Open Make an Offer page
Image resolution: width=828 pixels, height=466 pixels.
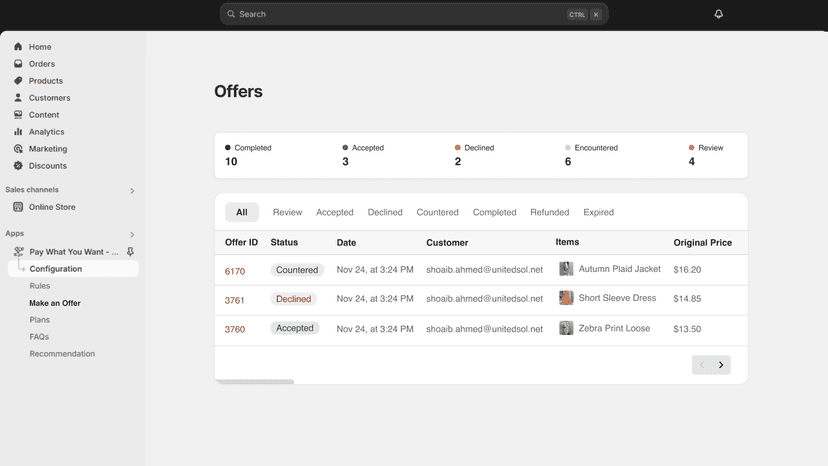pyautogui.click(x=55, y=303)
